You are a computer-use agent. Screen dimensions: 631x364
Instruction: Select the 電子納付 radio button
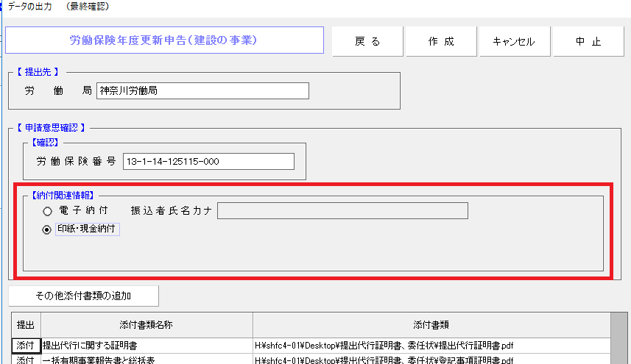click(x=47, y=211)
